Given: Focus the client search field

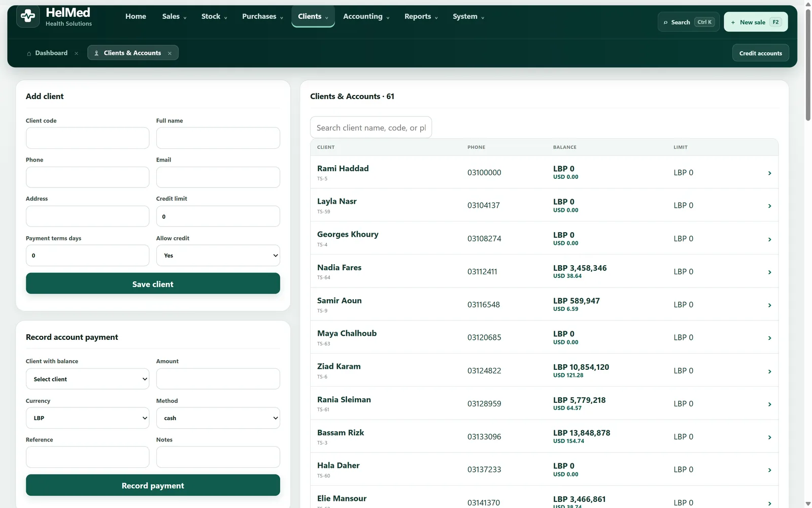Looking at the screenshot, I should [370, 128].
